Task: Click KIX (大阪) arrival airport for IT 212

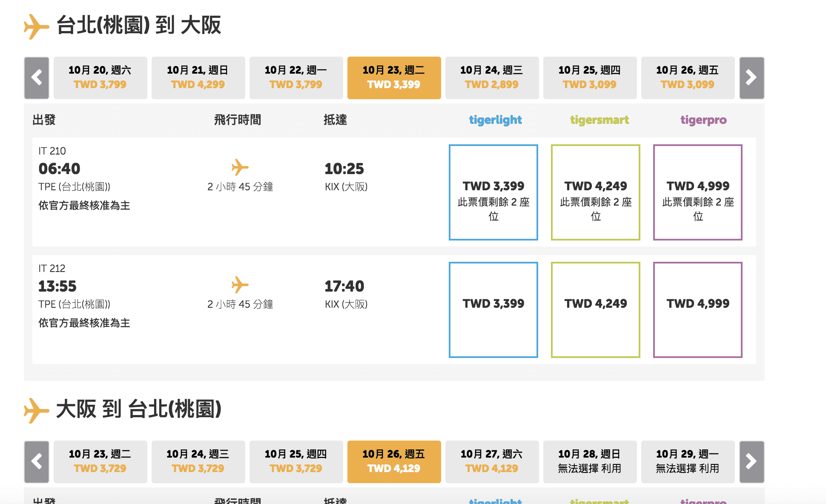Action: [346, 304]
